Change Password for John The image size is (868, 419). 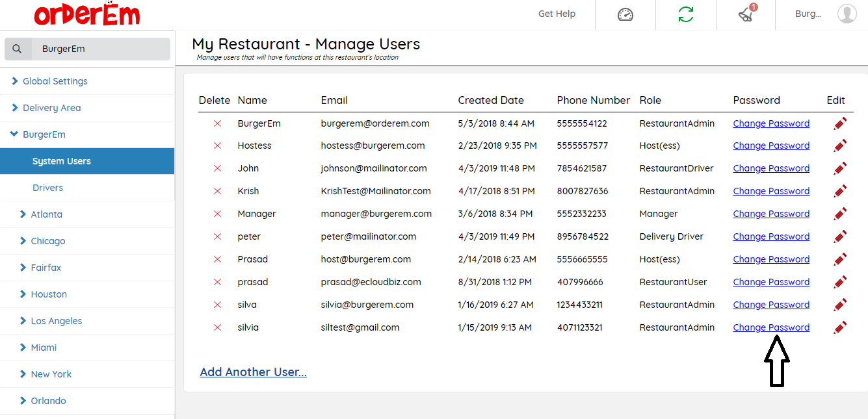[x=771, y=168]
